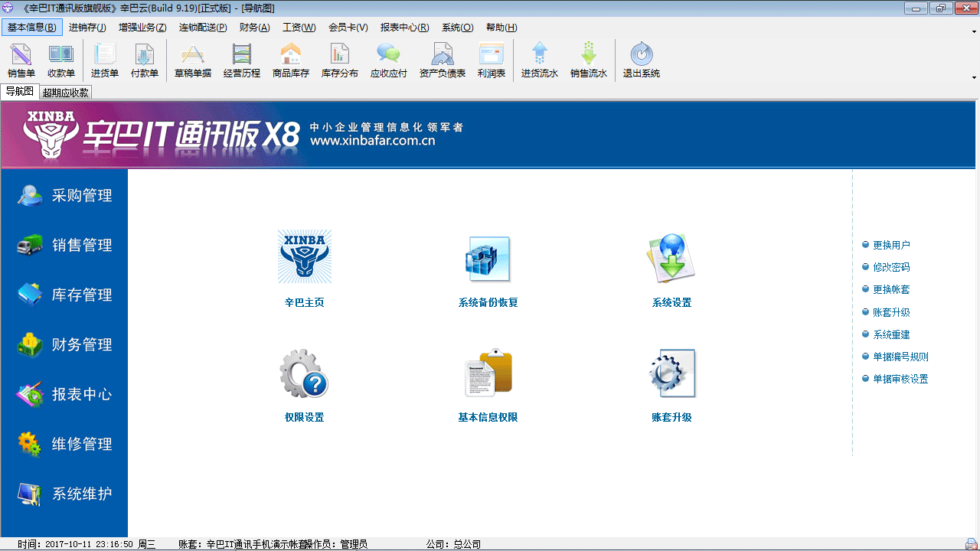Open the 资产负债表 toolbar icon

443,60
